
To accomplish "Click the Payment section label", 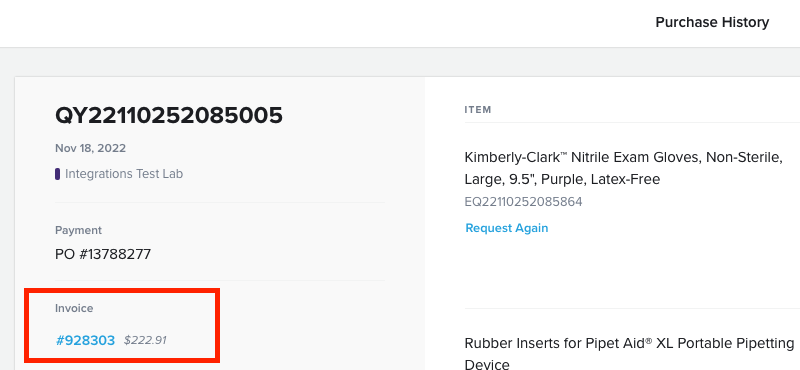I will pos(79,230).
